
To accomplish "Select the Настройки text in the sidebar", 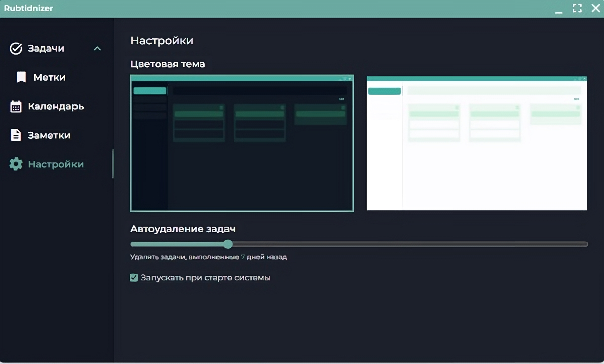I will click(x=56, y=164).
